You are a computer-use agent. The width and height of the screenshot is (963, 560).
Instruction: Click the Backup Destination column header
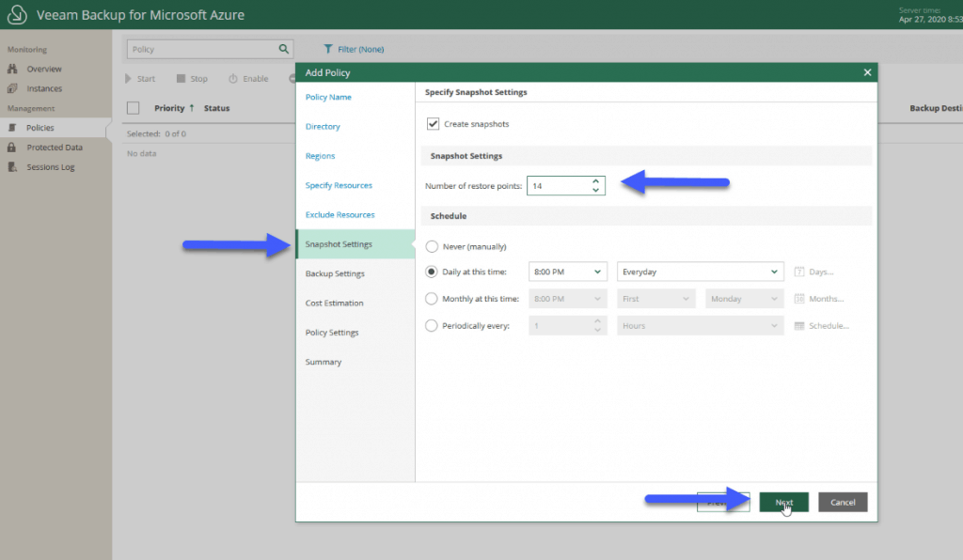click(x=936, y=108)
